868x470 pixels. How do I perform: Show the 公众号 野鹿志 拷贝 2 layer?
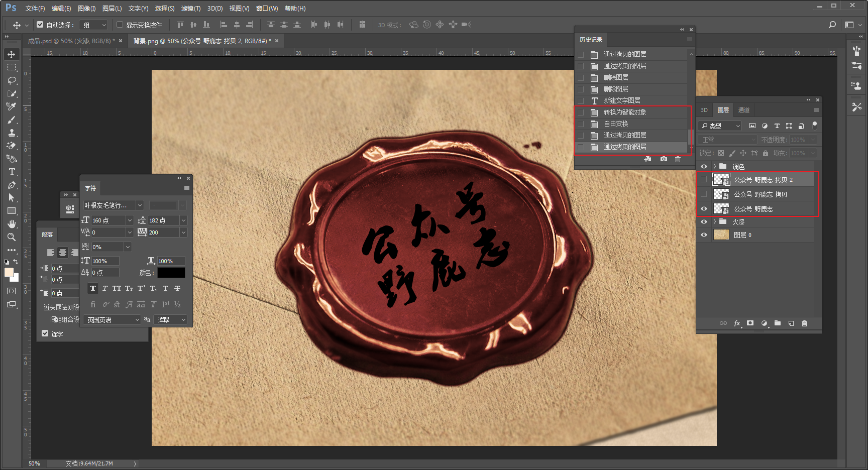(704, 179)
